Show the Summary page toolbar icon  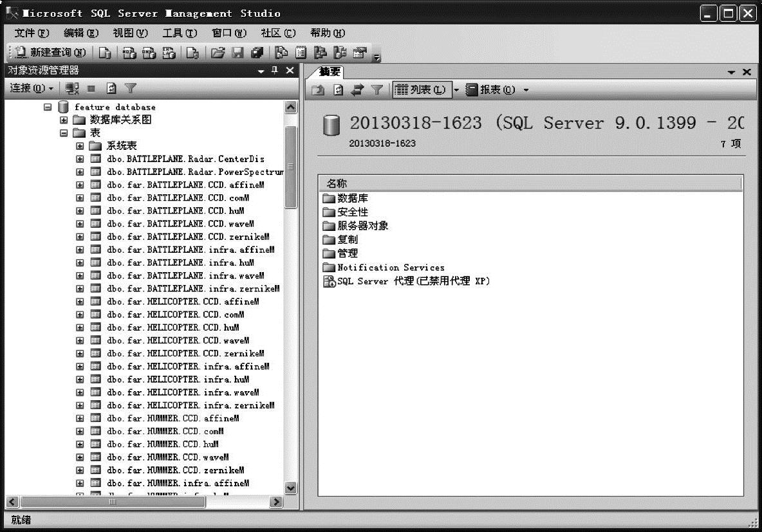point(301,53)
